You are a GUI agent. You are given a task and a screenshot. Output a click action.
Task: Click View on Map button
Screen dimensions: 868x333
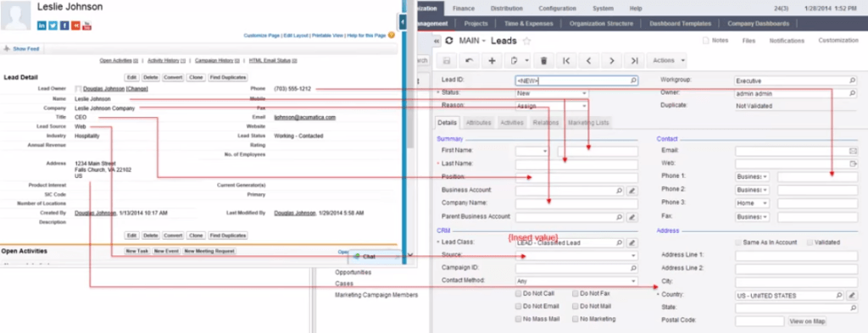click(807, 321)
